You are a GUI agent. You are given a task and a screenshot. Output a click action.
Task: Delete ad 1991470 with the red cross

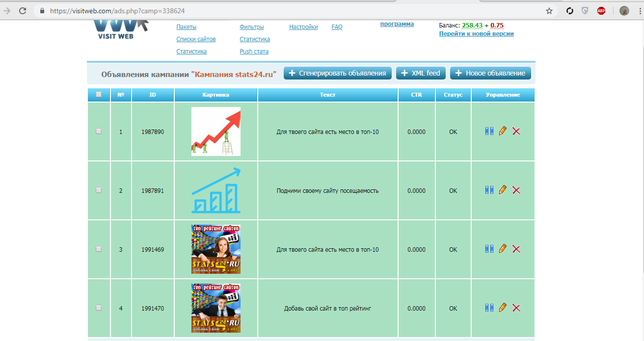pos(516,308)
